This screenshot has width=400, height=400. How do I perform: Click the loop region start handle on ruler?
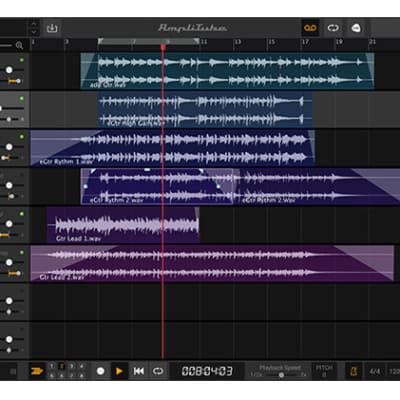(x=100, y=41)
